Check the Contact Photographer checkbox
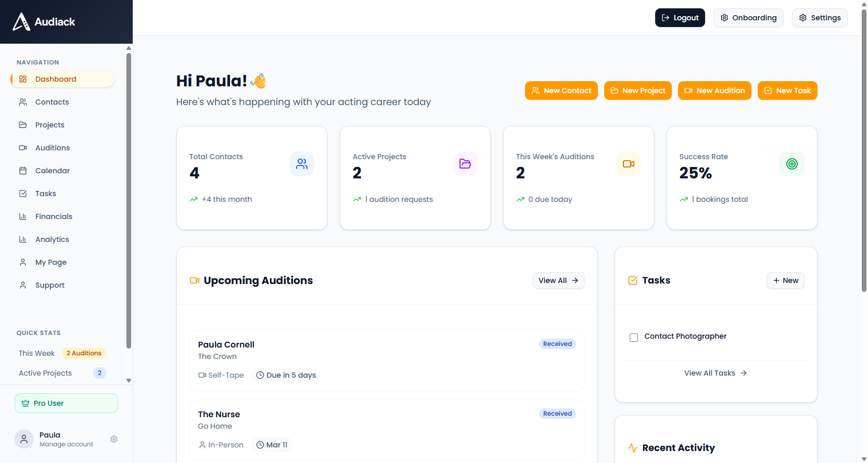Screen dimensions: 868x463 [634, 338]
